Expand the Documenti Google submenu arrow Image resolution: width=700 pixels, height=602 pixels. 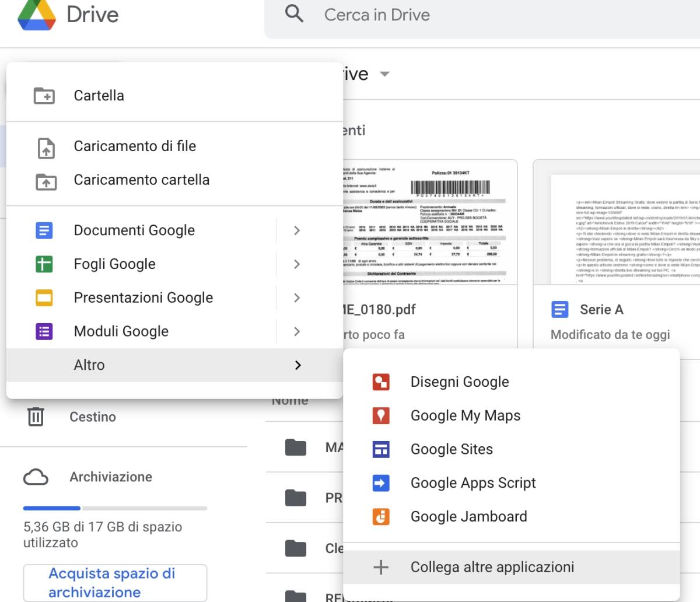(297, 230)
